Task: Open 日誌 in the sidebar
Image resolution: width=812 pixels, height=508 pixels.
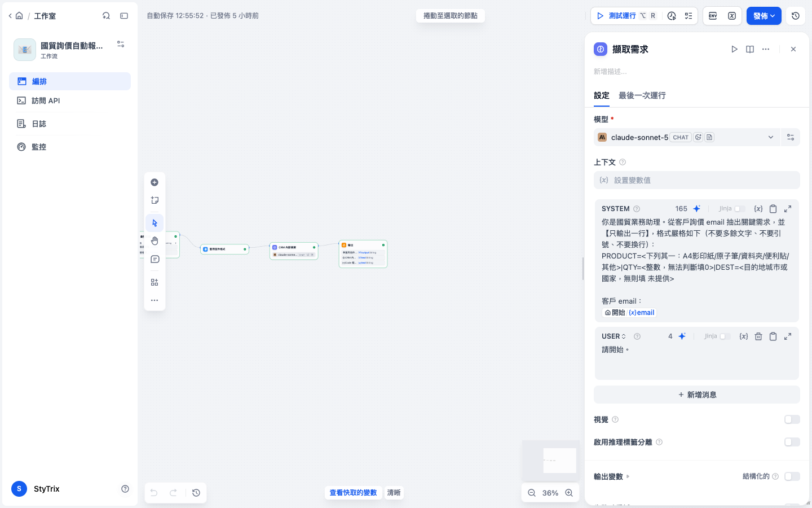Action: (x=70, y=124)
